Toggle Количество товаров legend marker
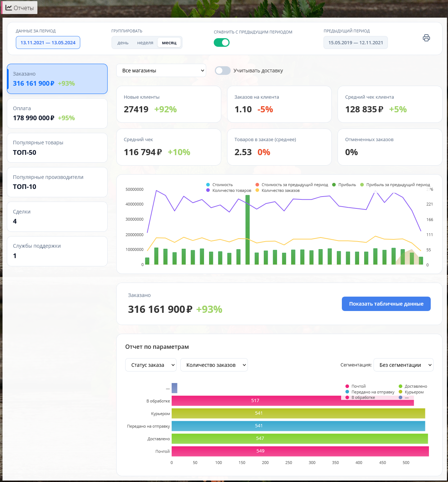The width and height of the screenshot is (448, 482). coord(208,190)
